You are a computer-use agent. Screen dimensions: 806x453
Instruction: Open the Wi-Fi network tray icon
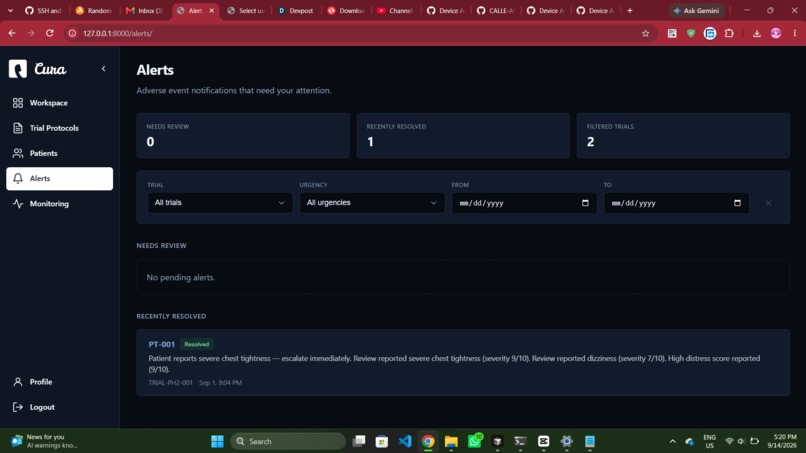point(729,441)
